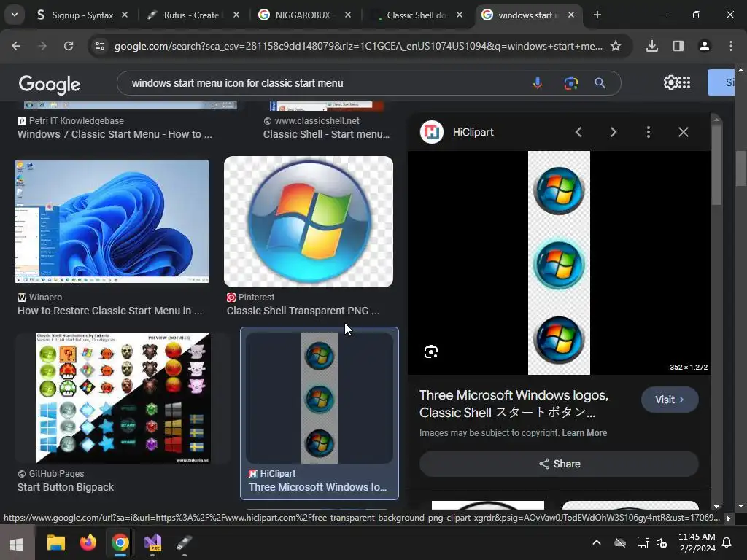Open Classic Shell Transparent PNG link
The image size is (747, 560).
(x=303, y=311)
